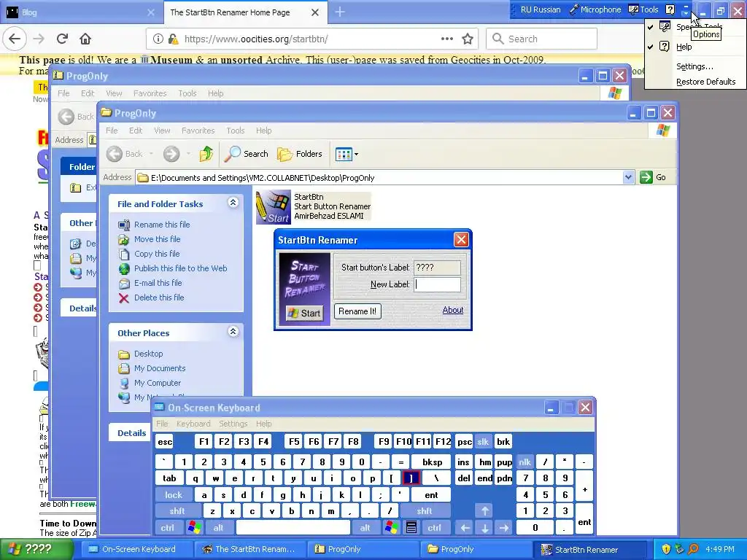
Task: Open the View menu in front ProgOnly window
Action: point(162,131)
